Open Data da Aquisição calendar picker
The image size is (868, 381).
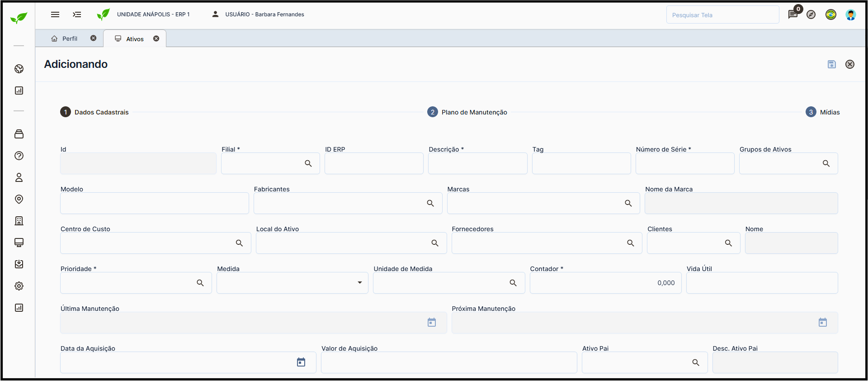[301, 362]
